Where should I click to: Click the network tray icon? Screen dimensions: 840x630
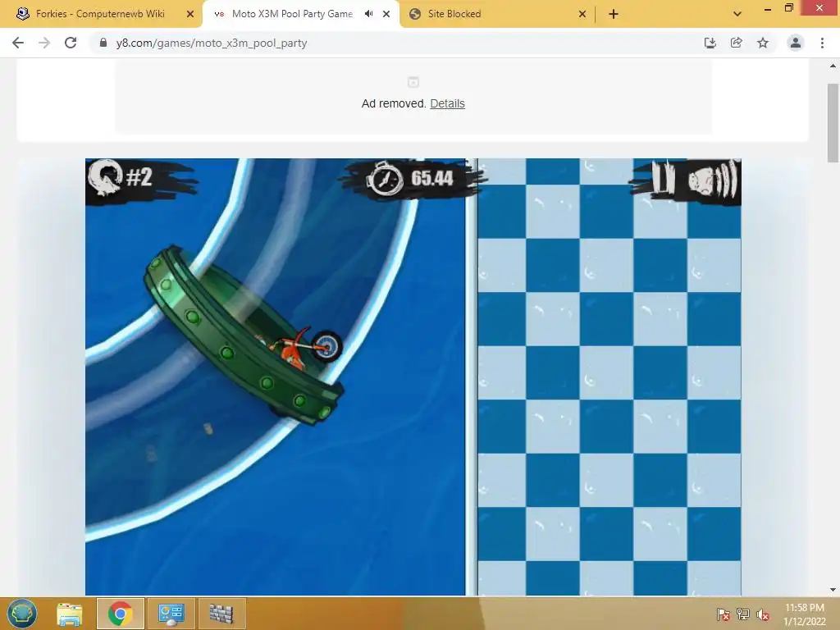coord(743,614)
